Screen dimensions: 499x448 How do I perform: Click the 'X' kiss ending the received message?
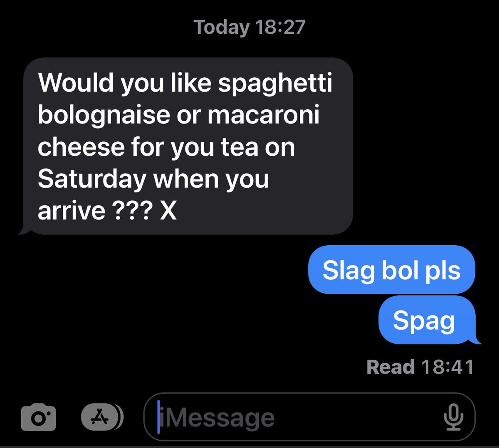[x=168, y=212]
